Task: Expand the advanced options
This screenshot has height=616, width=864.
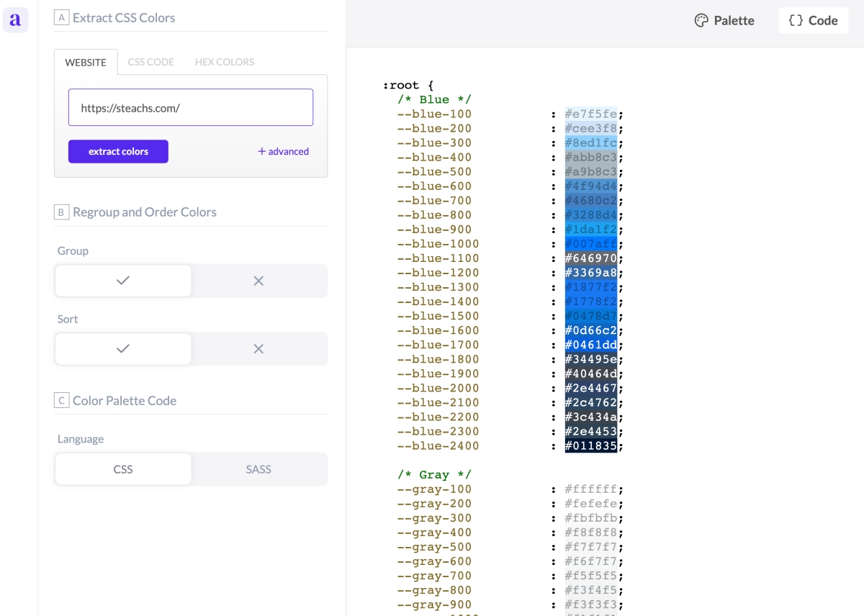Action: (283, 151)
